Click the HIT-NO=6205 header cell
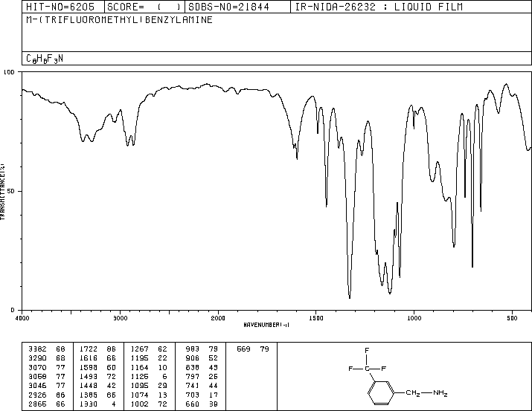Viewport: 532px width, 411px height. [x=63, y=7]
